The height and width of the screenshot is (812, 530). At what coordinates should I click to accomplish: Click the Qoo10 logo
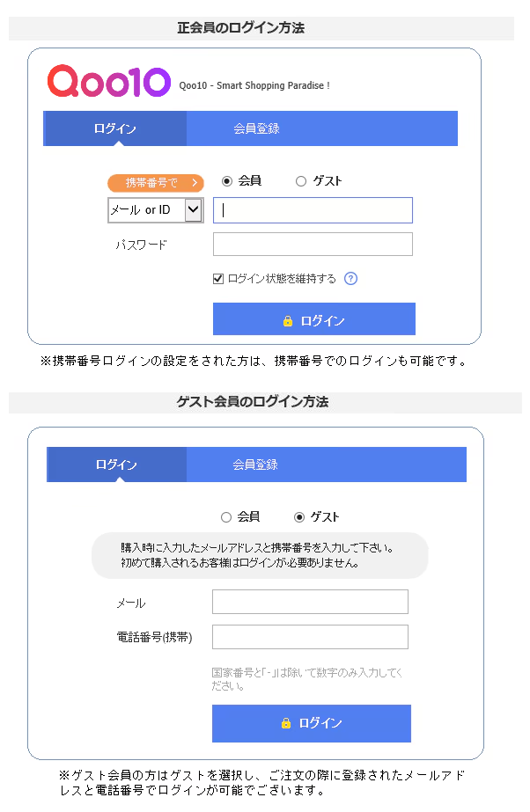point(109,81)
